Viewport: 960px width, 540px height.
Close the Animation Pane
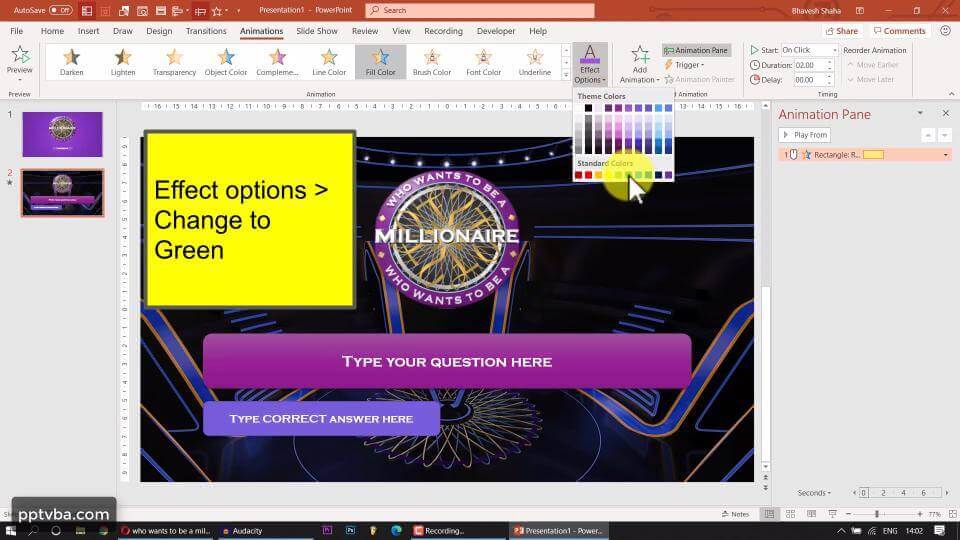click(x=945, y=113)
